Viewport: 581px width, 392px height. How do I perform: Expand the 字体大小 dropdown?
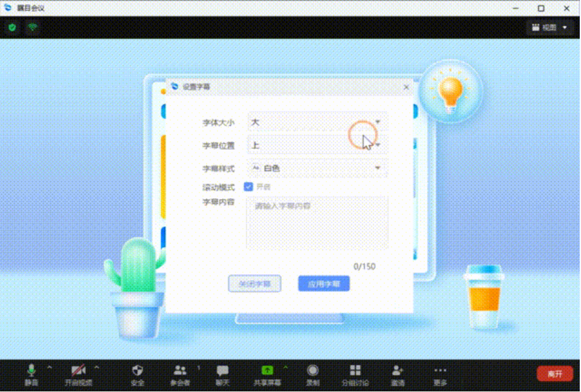coord(317,122)
